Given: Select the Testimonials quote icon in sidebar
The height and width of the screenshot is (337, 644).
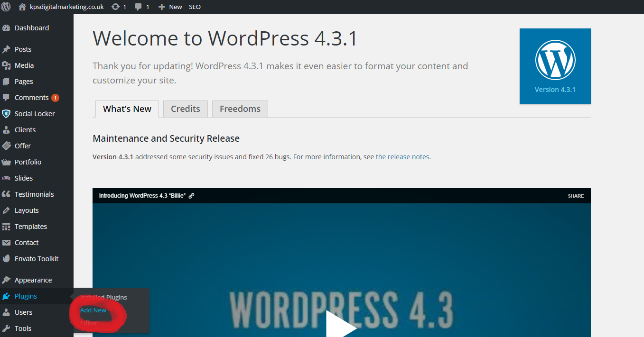Looking at the screenshot, I should [x=6, y=194].
